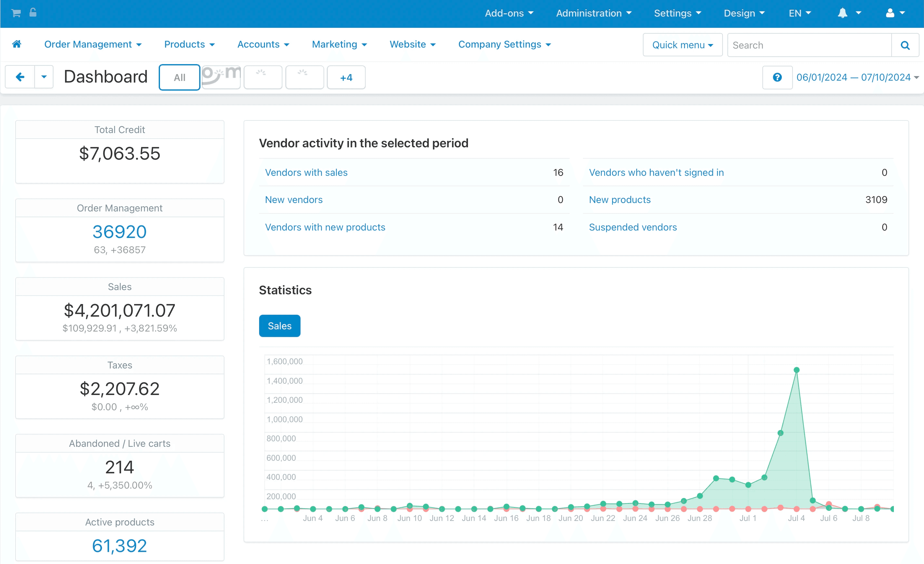Click the search magnifier button
This screenshot has width=924, height=564.
point(905,45)
